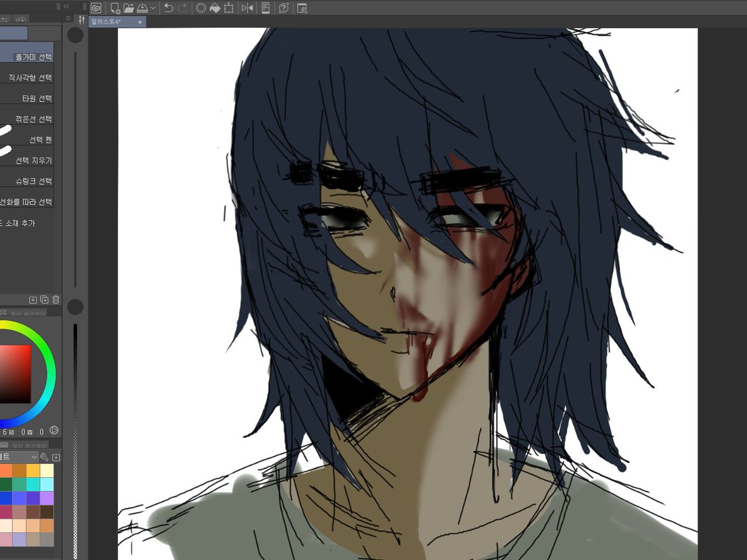The height and width of the screenshot is (560, 747).
Task: Click the Clear (dotted circle) icon
Action: (x=201, y=8)
